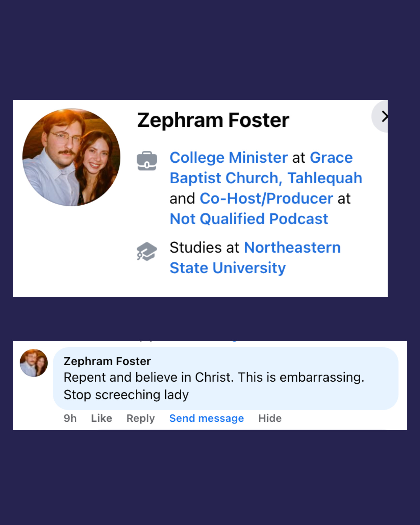Like the Zephram Foster comment
This screenshot has width=420, height=525.
point(102,418)
